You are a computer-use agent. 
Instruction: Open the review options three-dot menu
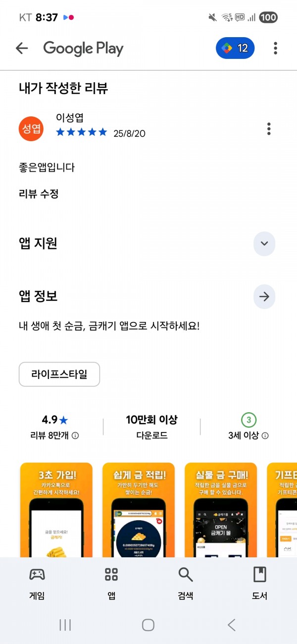tap(269, 128)
